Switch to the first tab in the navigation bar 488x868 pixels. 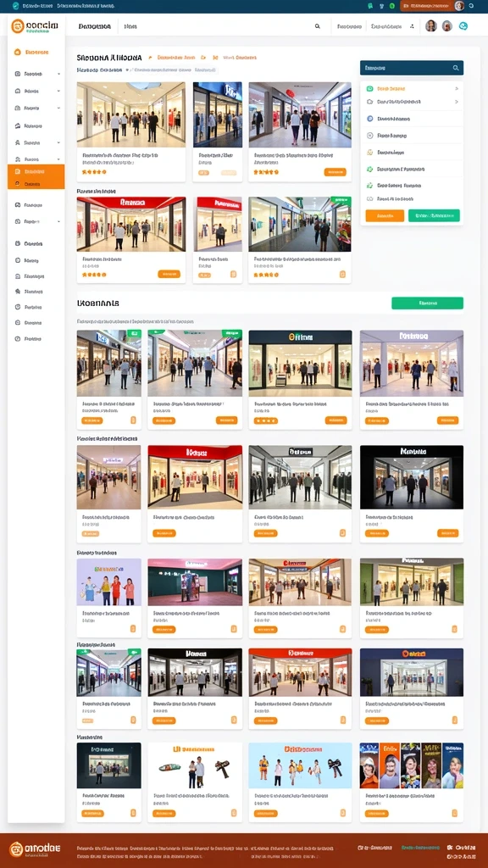(x=95, y=26)
